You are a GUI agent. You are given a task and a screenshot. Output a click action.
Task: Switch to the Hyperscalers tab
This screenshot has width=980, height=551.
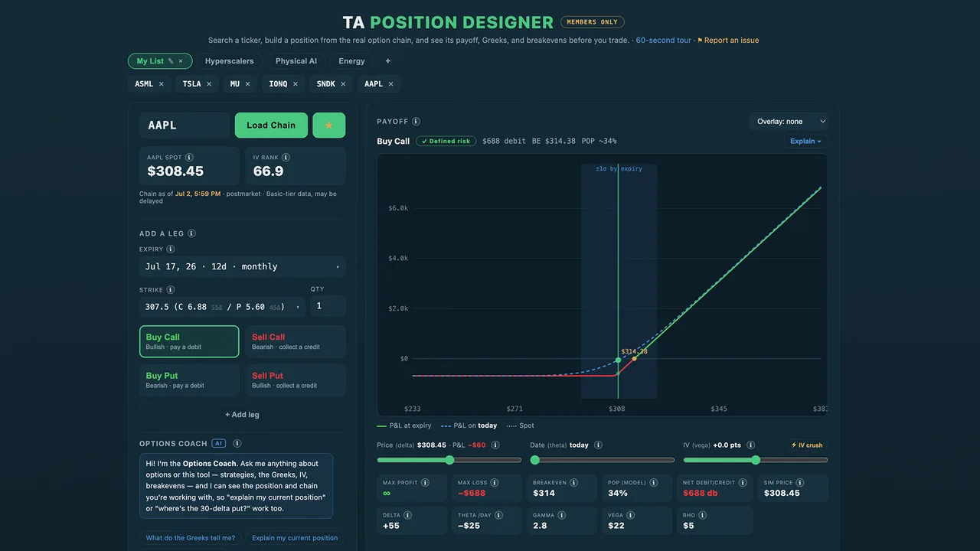[x=230, y=61]
